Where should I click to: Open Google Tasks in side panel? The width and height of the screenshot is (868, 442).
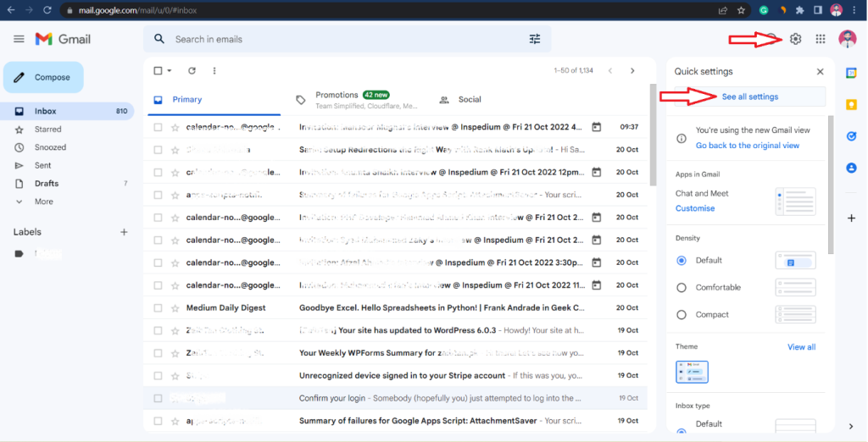[x=851, y=136]
